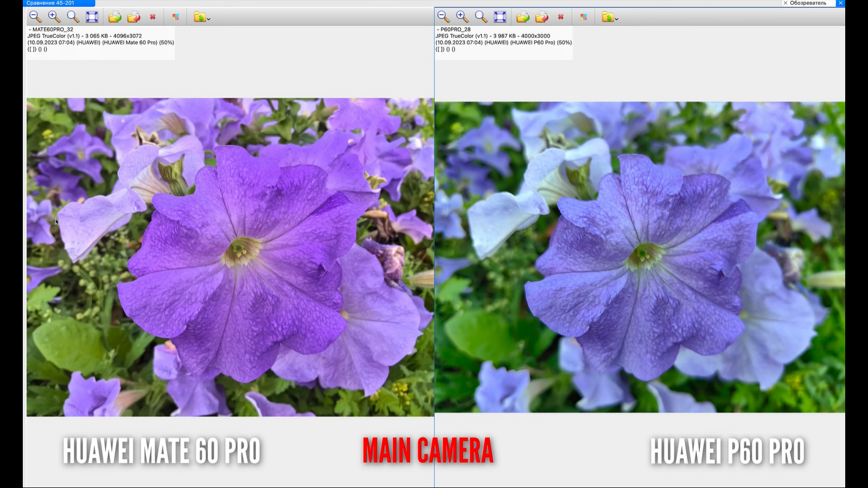Close the Обозреватель tab with its X
Screen dimensions: 868x488
click(x=785, y=3)
